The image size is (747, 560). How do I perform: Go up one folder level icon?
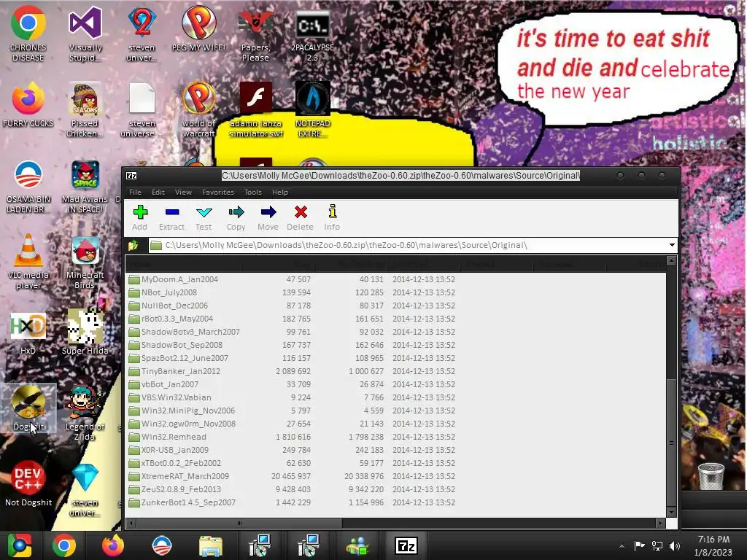click(133, 245)
